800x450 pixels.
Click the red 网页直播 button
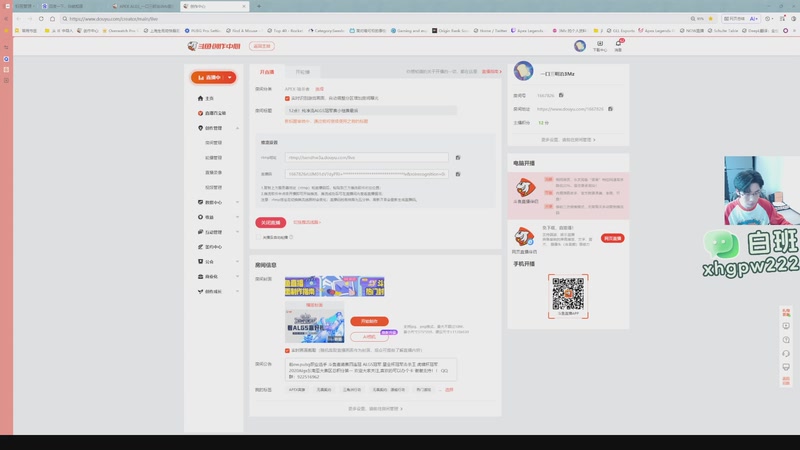tap(612, 238)
